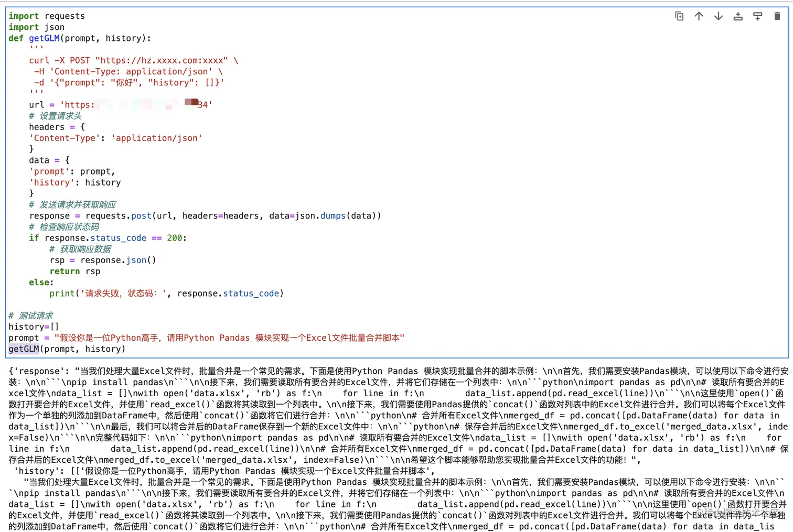Click the final 'getGLM(prompt, history)' call line
This screenshot has height=532, width=793.
(x=67, y=349)
